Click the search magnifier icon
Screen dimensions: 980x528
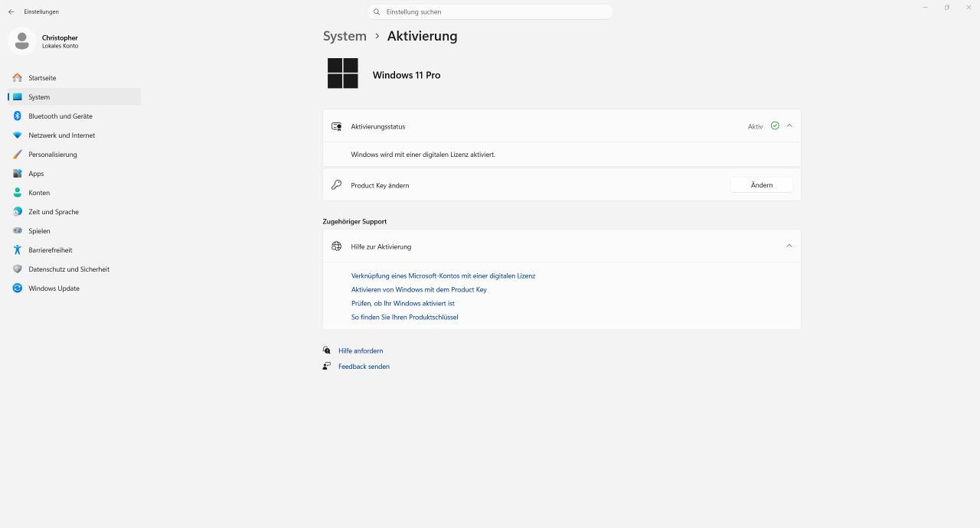(377, 11)
